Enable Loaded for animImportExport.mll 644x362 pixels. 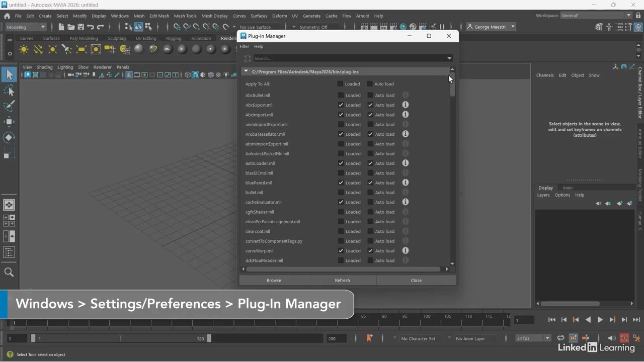[341, 124]
